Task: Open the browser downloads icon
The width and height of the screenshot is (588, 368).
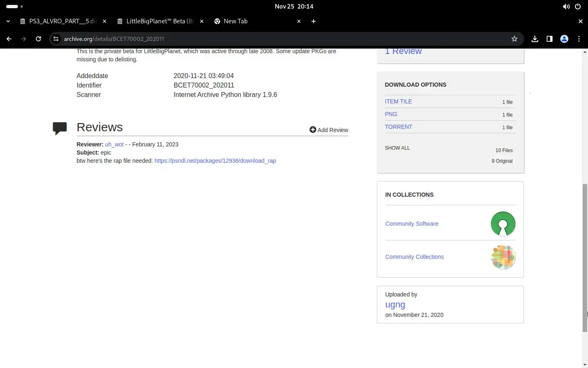Action: 535,39
